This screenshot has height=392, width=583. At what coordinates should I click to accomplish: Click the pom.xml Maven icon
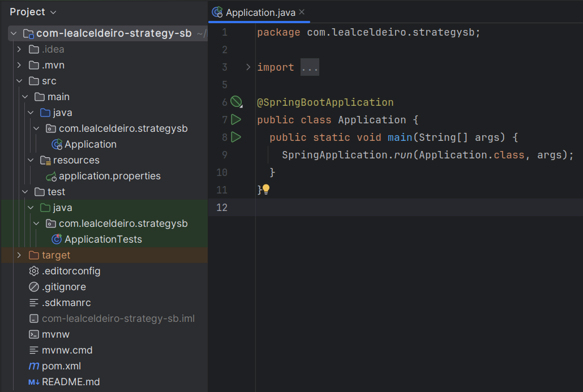click(34, 366)
